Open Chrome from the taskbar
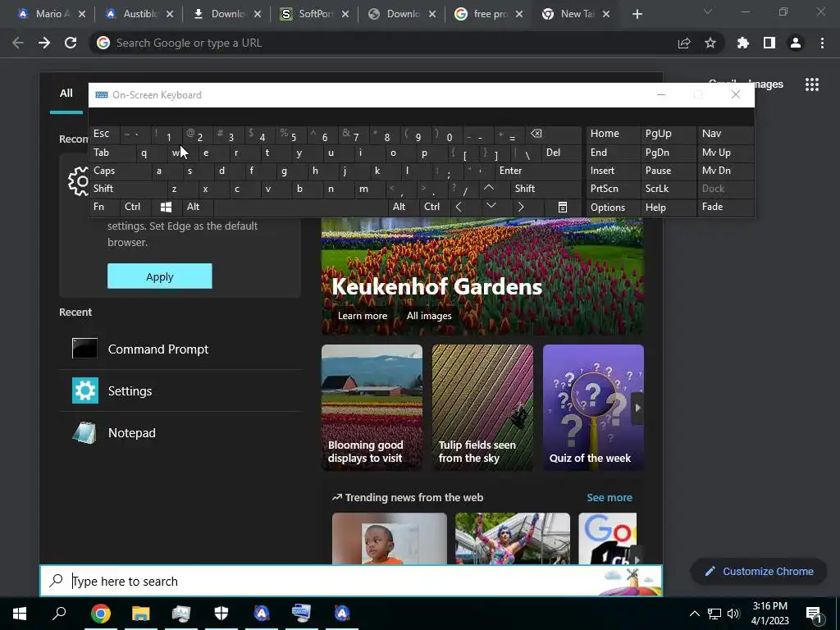The height and width of the screenshot is (630, 840). tap(101, 614)
